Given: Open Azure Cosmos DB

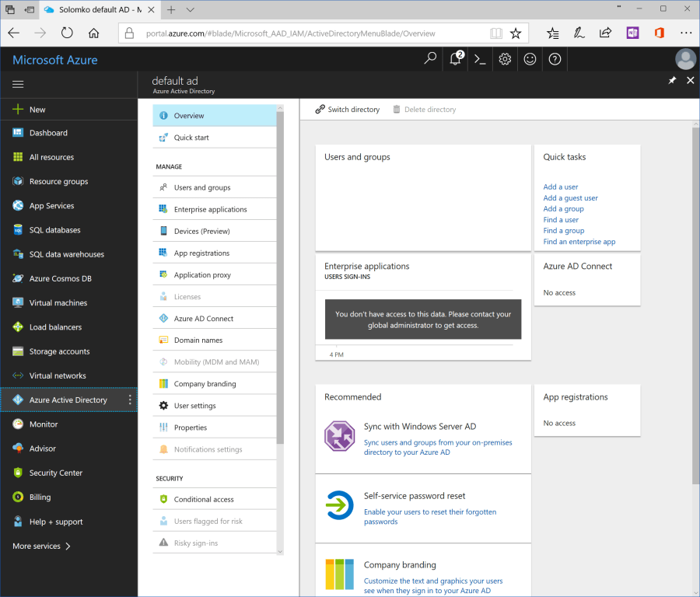Looking at the screenshot, I should point(68,278).
